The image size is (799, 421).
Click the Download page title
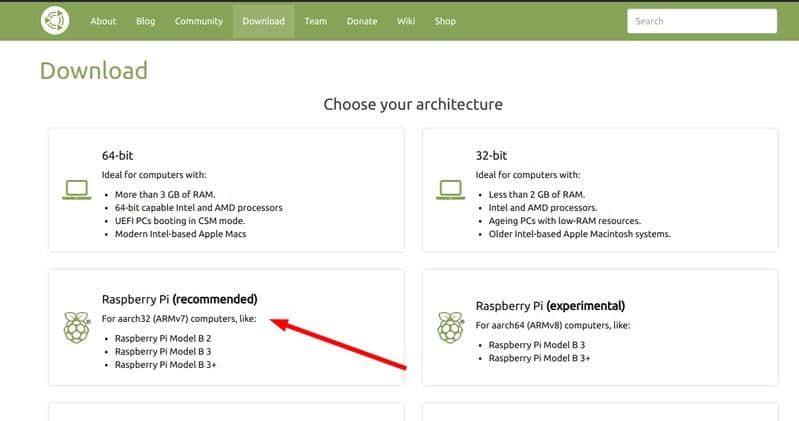pos(93,71)
